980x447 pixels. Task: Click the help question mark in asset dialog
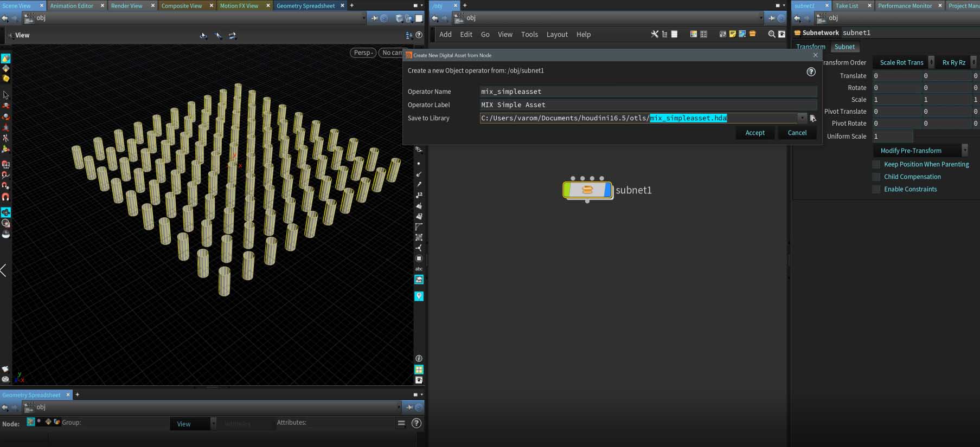pyautogui.click(x=811, y=72)
